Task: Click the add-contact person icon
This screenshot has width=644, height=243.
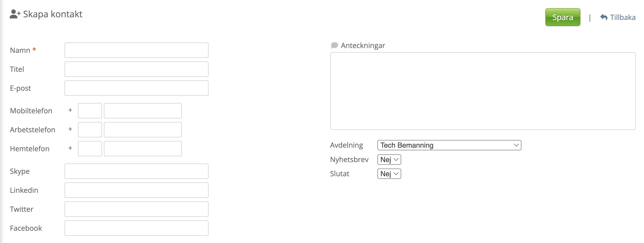Action: tap(15, 14)
